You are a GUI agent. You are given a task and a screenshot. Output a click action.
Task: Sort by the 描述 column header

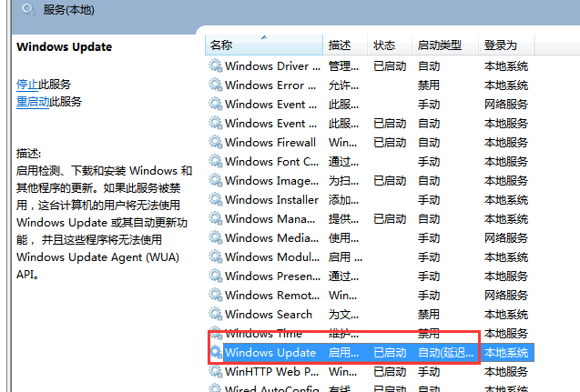click(x=345, y=45)
